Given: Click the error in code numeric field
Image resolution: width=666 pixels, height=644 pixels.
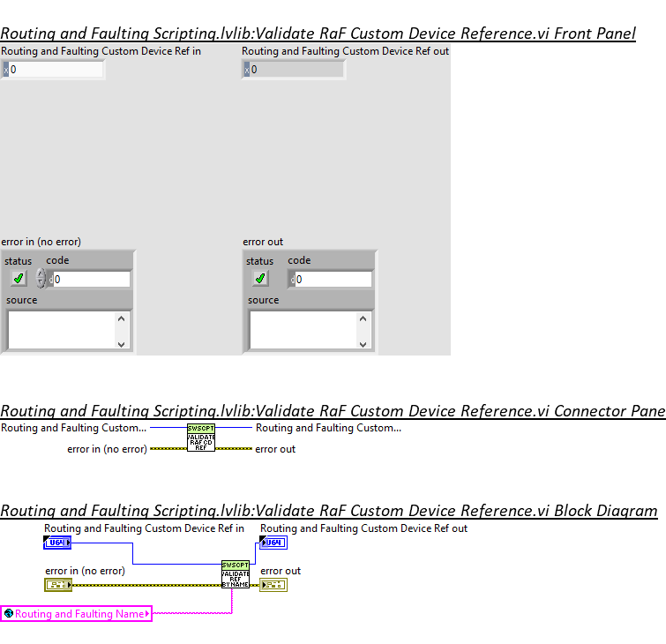Looking at the screenshot, I should (x=92, y=280).
